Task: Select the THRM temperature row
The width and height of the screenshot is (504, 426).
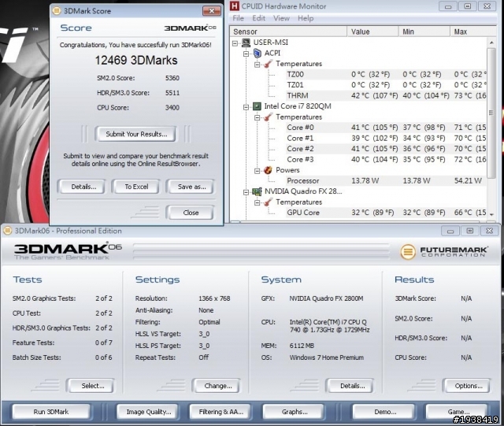Action: point(386,96)
